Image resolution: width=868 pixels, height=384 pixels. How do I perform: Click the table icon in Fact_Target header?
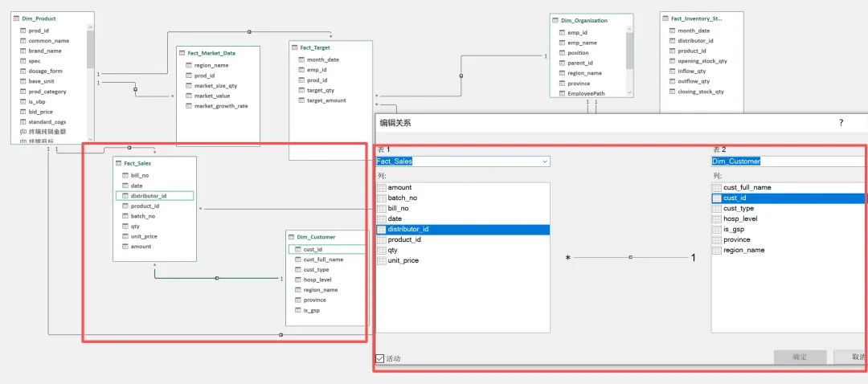pyautogui.click(x=294, y=47)
